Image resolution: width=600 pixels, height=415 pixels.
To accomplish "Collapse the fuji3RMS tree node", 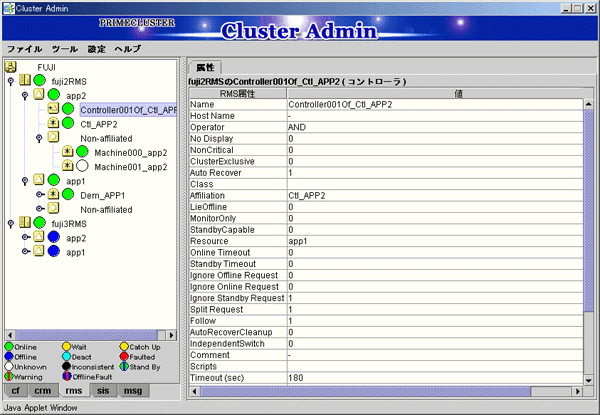I will click(11, 223).
